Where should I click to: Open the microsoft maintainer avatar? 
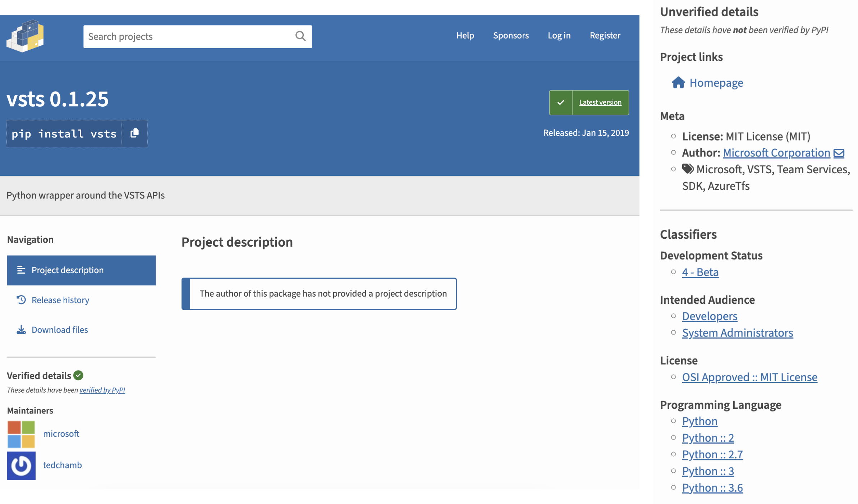coord(21,434)
